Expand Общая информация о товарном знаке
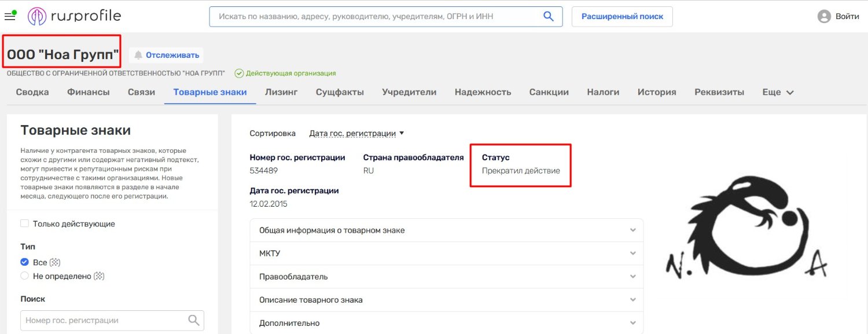 coord(446,230)
